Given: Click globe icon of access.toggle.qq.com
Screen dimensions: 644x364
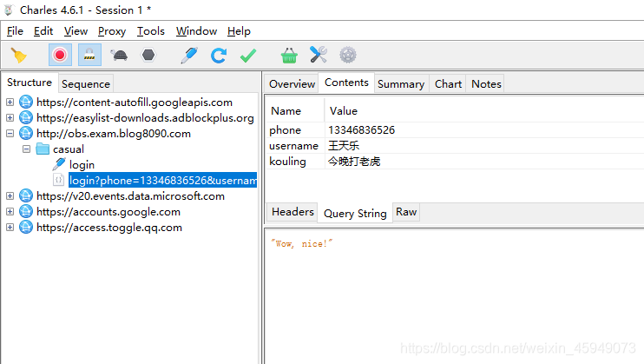Looking at the screenshot, I should [x=26, y=227].
